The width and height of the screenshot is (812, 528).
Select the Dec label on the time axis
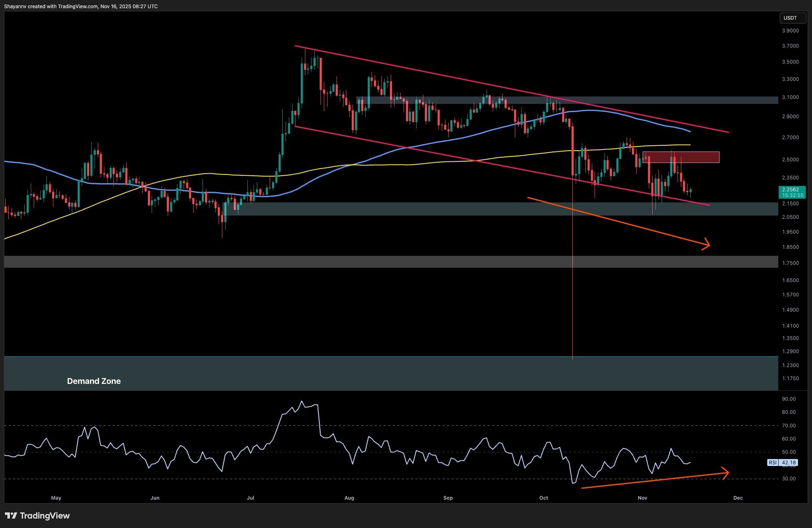click(739, 498)
